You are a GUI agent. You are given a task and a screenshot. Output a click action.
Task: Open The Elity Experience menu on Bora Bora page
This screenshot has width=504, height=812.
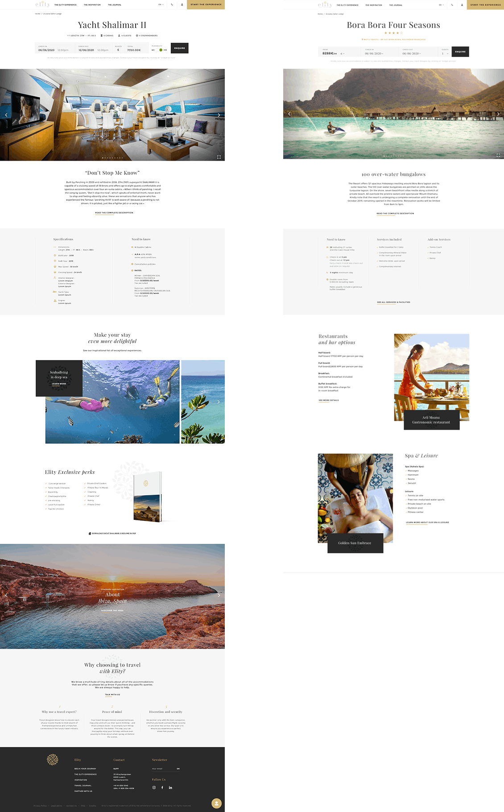point(347,5)
